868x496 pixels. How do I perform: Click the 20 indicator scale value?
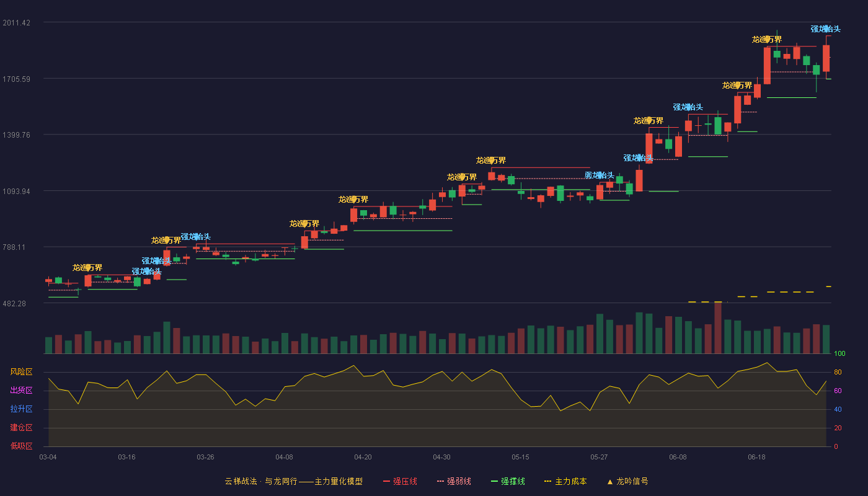coord(838,428)
